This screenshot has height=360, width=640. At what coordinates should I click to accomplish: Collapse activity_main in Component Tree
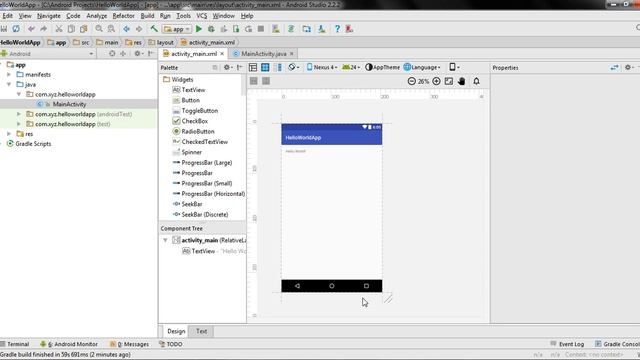[165, 240]
